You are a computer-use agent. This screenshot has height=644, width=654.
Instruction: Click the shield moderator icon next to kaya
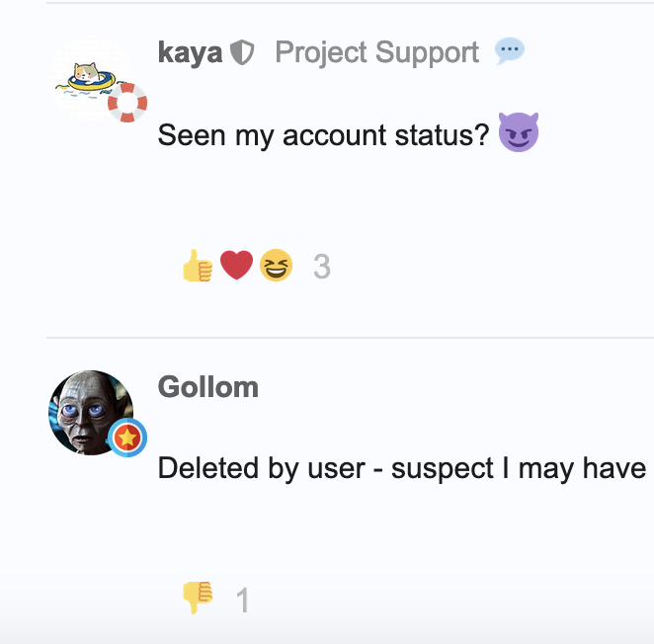242,52
